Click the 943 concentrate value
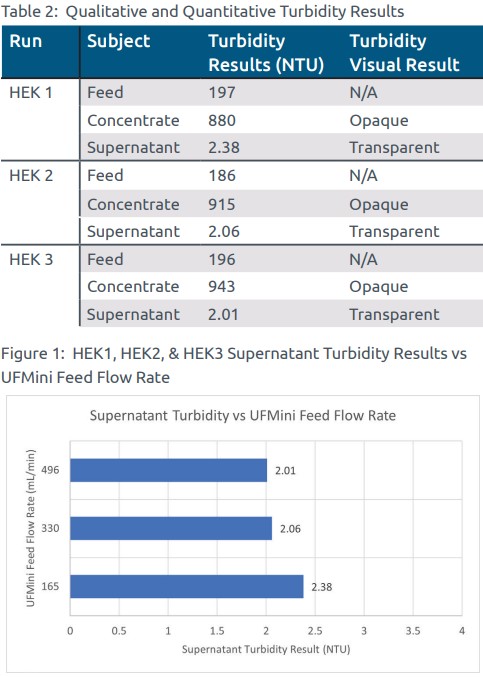This screenshot has width=483, height=677. pos(222,286)
